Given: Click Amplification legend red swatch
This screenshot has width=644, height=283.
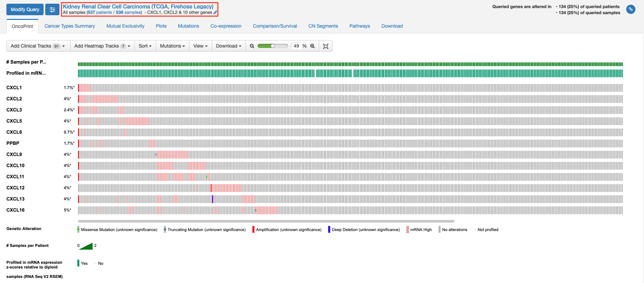Looking at the screenshot, I should (x=253, y=229).
